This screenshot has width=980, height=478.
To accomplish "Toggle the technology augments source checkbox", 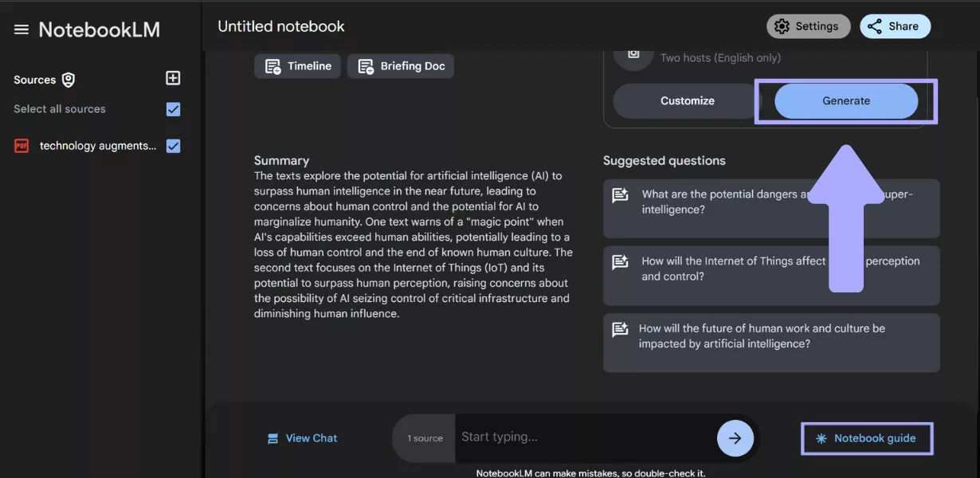I will click(173, 145).
